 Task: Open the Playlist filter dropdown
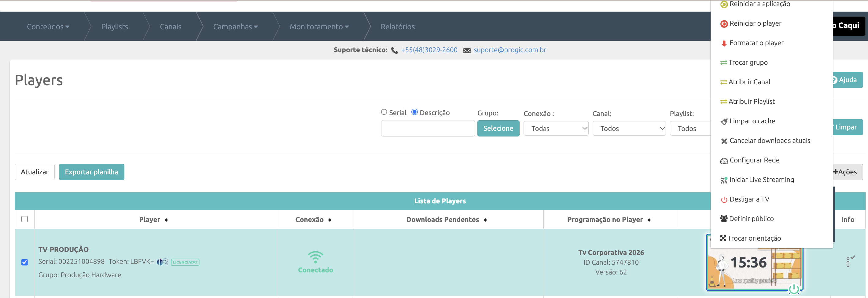[x=690, y=129]
